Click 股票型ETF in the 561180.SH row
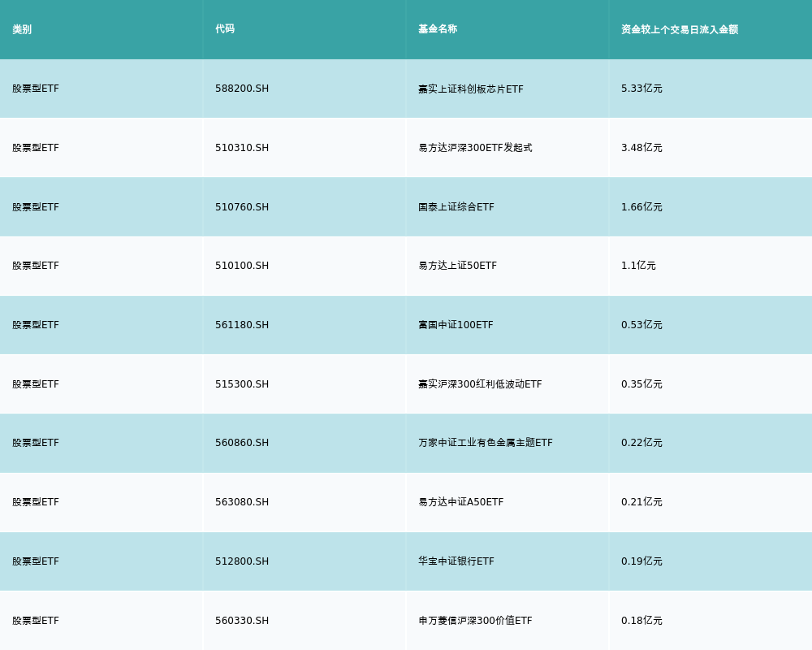 coord(36,325)
